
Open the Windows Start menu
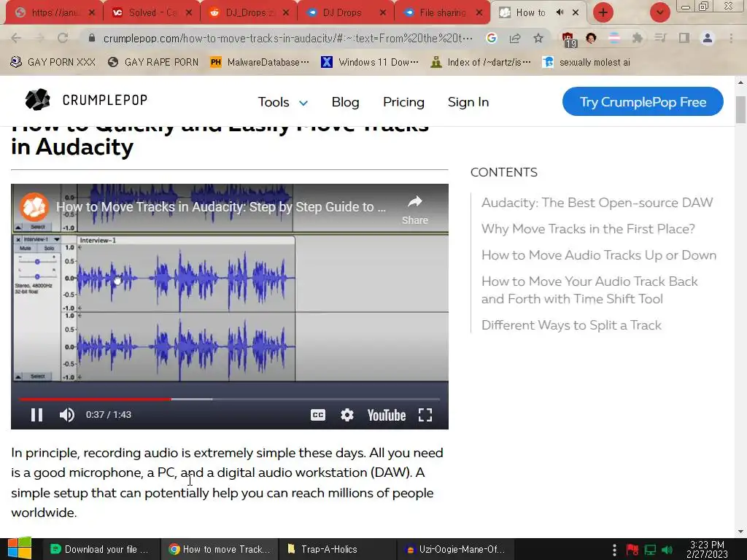20,549
